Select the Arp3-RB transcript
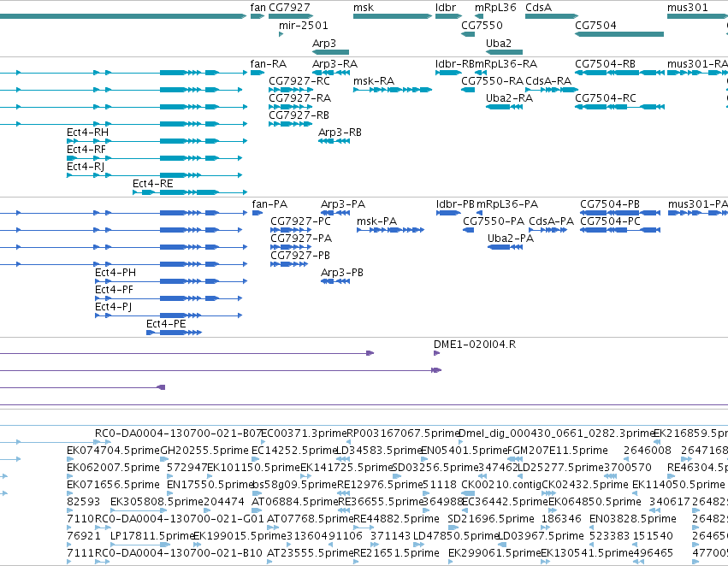 pos(334,141)
